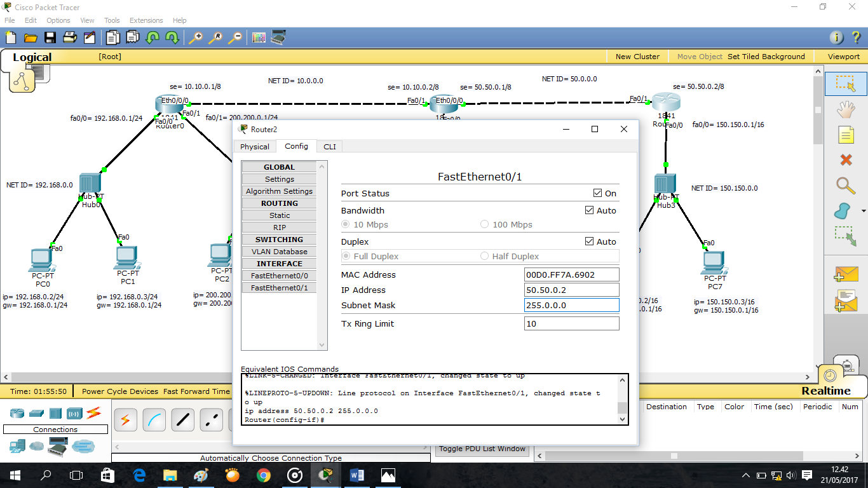Pick the red X Delete tool
Screen dimensions: 868x488
pos(845,160)
